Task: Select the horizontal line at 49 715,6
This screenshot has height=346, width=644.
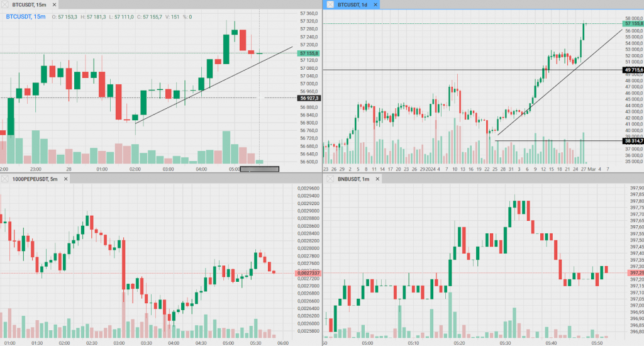Action: [472, 70]
